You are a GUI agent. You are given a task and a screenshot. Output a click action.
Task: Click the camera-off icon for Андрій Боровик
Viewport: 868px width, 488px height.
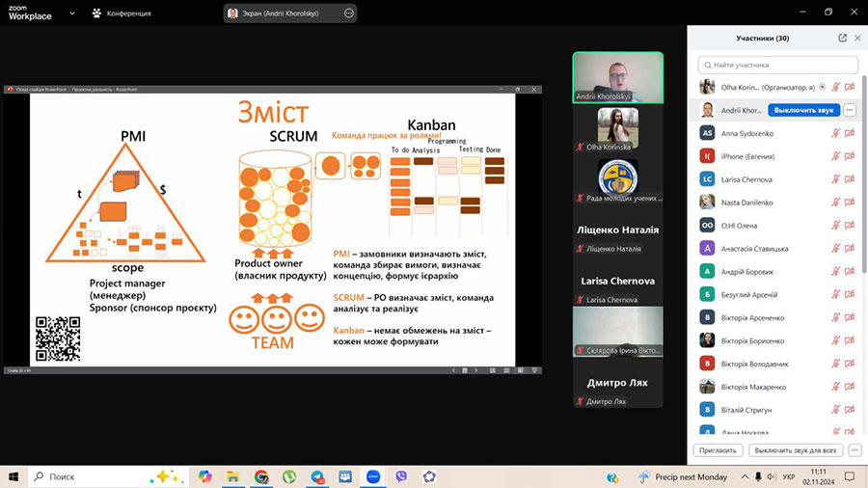point(850,272)
